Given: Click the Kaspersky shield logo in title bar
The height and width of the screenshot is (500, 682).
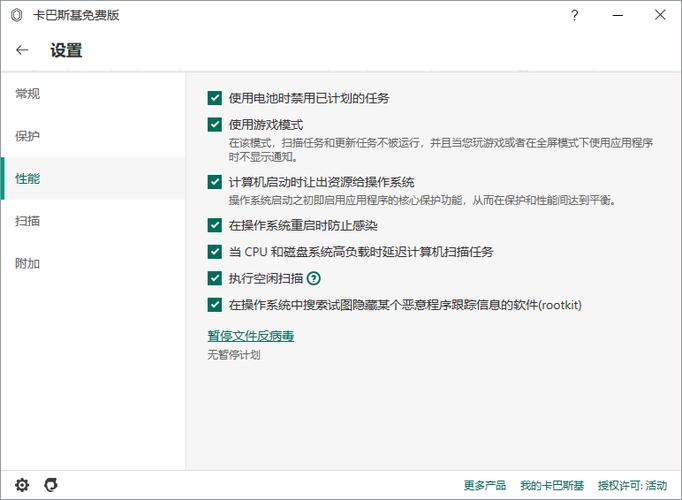Looking at the screenshot, I should tap(16, 15).
